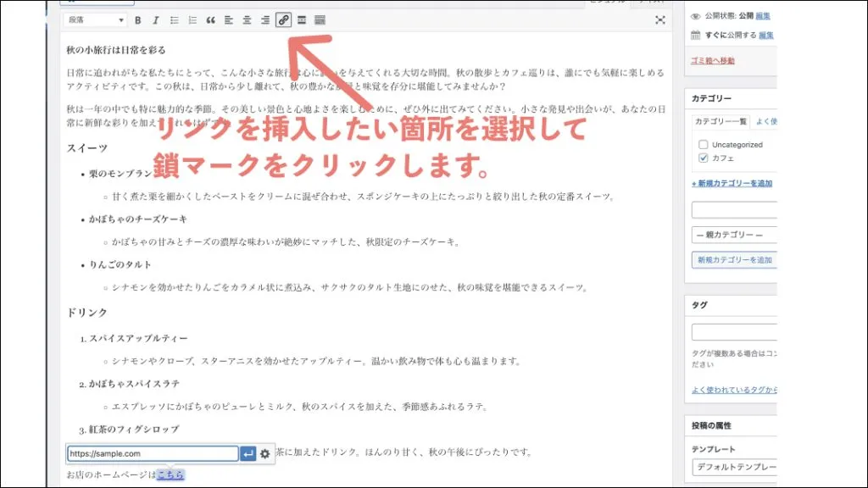Image resolution: width=868 pixels, height=488 pixels.
Task: Open the 親カテゴリー parent category dropdown
Action: click(x=734, y=236)
